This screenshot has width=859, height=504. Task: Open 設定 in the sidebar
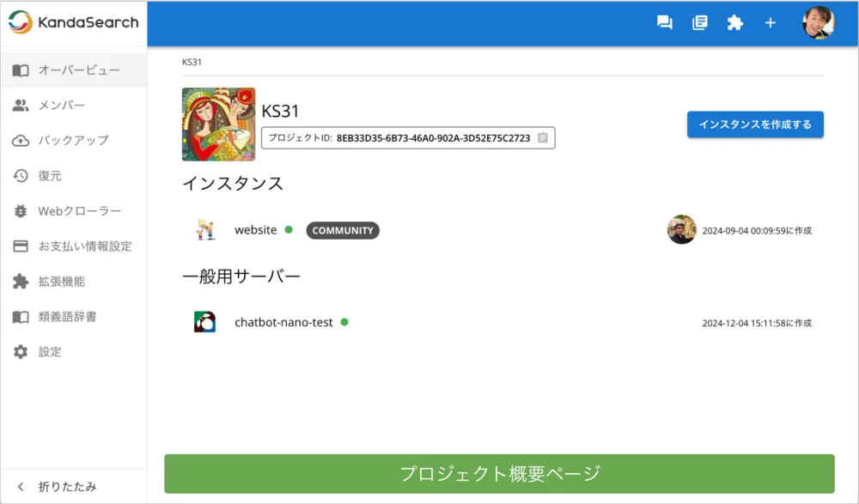pos(73,352)
